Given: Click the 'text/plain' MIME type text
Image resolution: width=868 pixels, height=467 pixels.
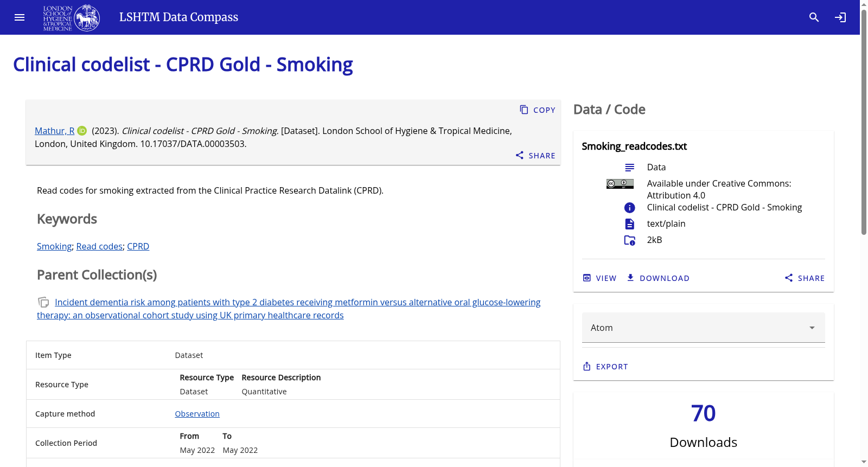Looking at the screenshot, I should 666,223.
